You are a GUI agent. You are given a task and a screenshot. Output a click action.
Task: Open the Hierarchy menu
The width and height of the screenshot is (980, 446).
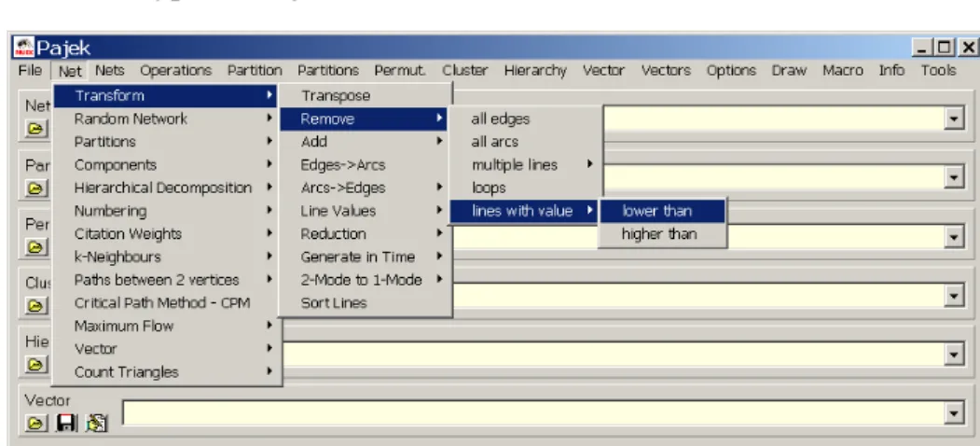(x=535, y=71)
